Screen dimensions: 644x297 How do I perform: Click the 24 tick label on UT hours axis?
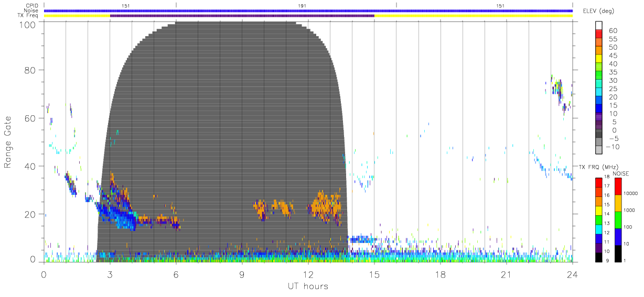572,274
